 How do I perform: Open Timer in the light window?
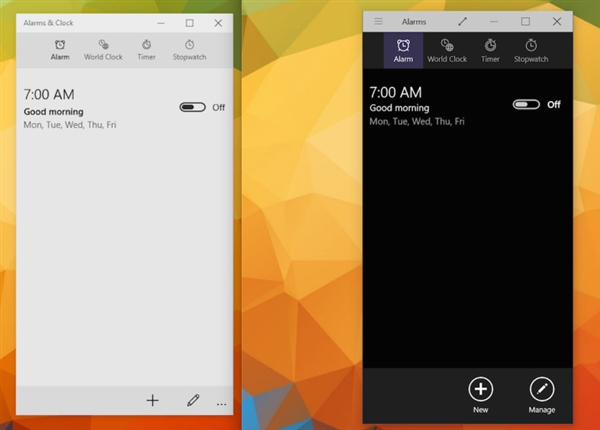[146, 49]
